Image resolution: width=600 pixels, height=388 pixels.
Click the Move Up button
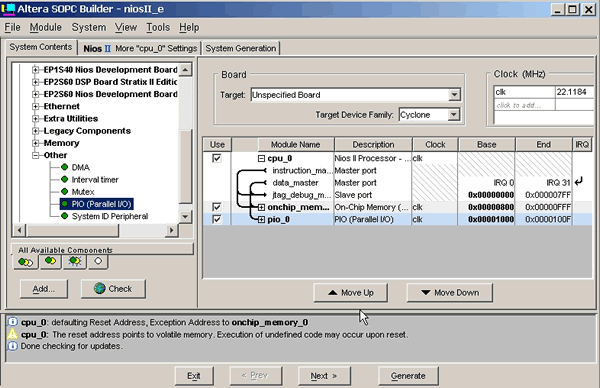pos(351,293)
